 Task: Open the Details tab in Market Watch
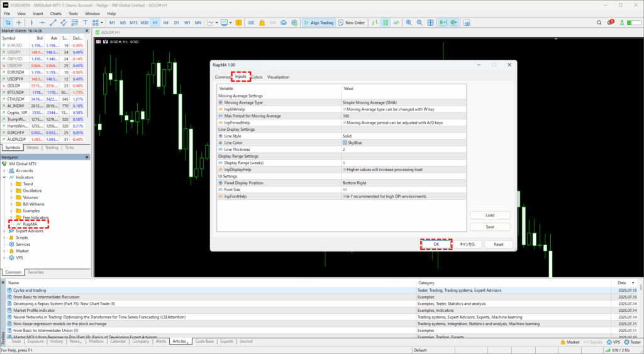(33, 147)
